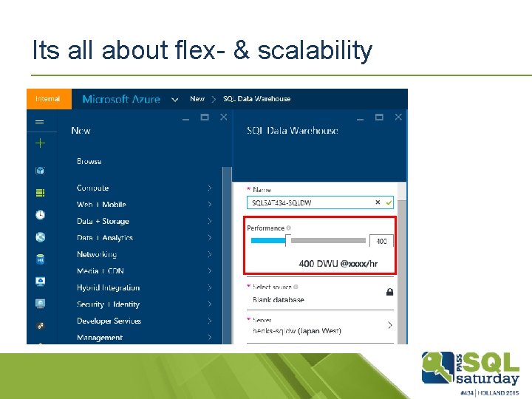Viewport: 532px width, 399px height.
Task: Open Microsoft Azure portal dropdown chevron
Action: point(174,100)
